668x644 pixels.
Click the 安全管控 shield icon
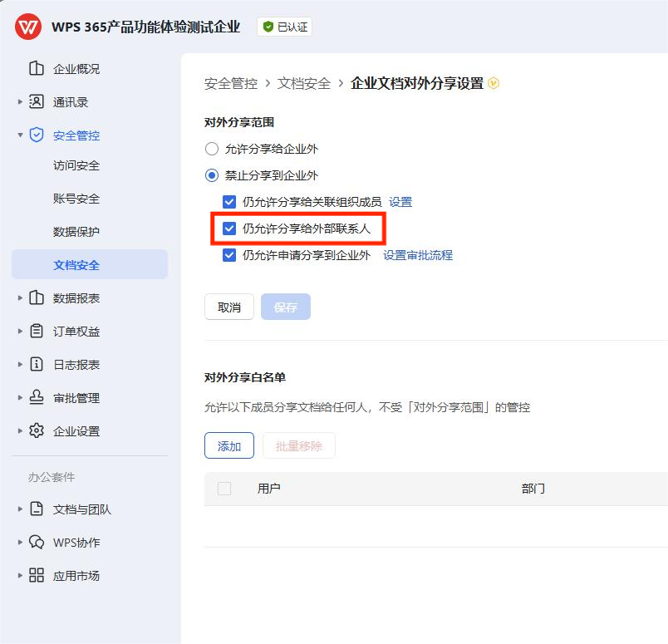[37, 135]
